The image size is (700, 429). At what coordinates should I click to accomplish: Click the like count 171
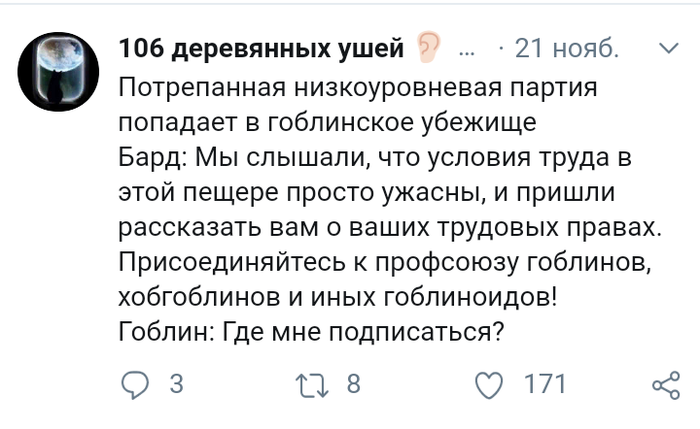click(x=545, y=385)
